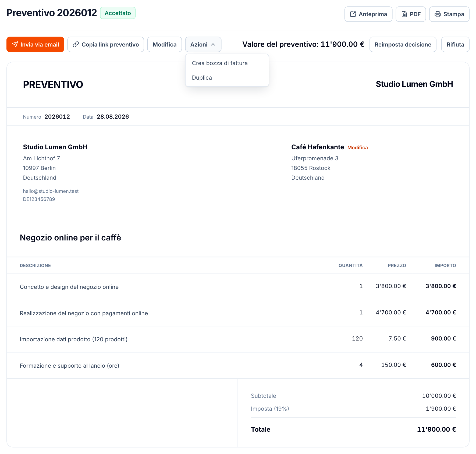
Task: Click the hallo@studio-lumen.test email address
Action: pos(51,191)
